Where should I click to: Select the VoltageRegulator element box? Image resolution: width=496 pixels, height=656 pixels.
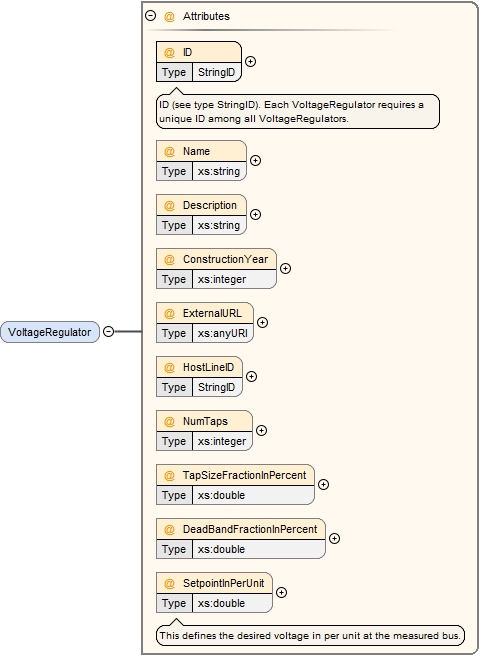pos(50,332)
